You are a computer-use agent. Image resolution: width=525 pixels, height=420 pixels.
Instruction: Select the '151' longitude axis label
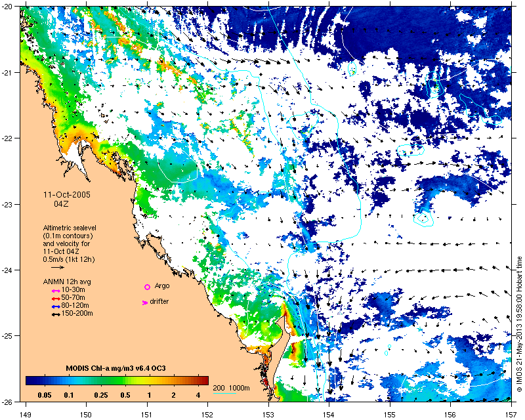[x=147, y=415]
